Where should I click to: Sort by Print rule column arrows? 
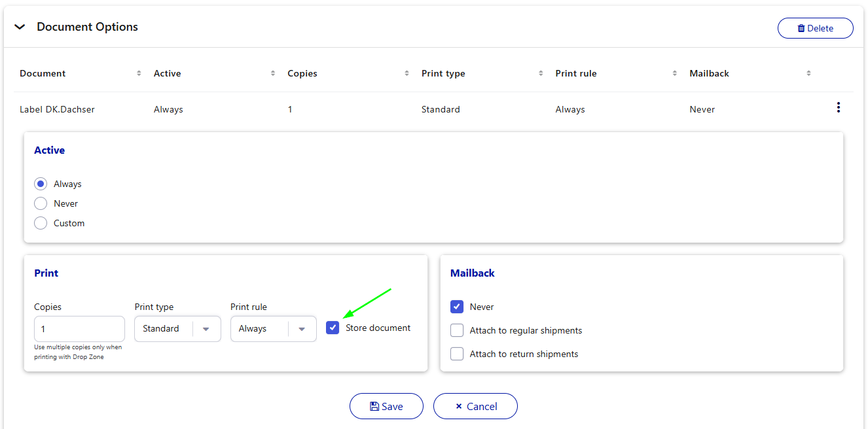675,73
